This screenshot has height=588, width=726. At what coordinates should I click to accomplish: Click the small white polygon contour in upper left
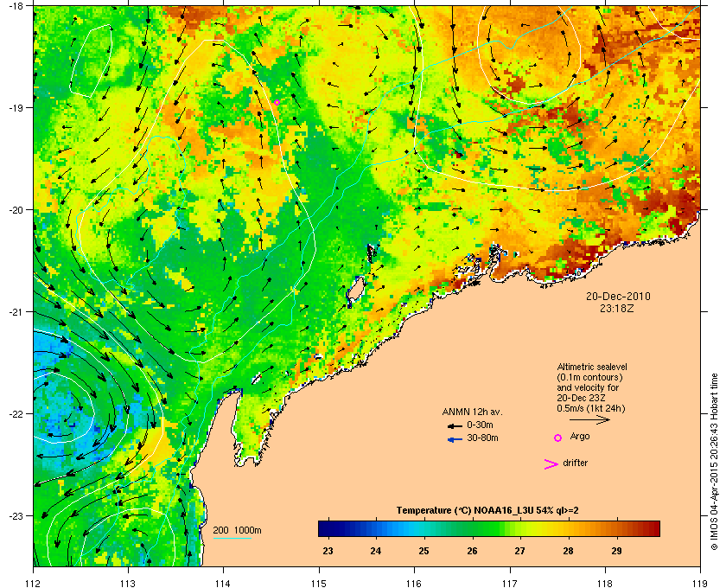pos(92,61)
